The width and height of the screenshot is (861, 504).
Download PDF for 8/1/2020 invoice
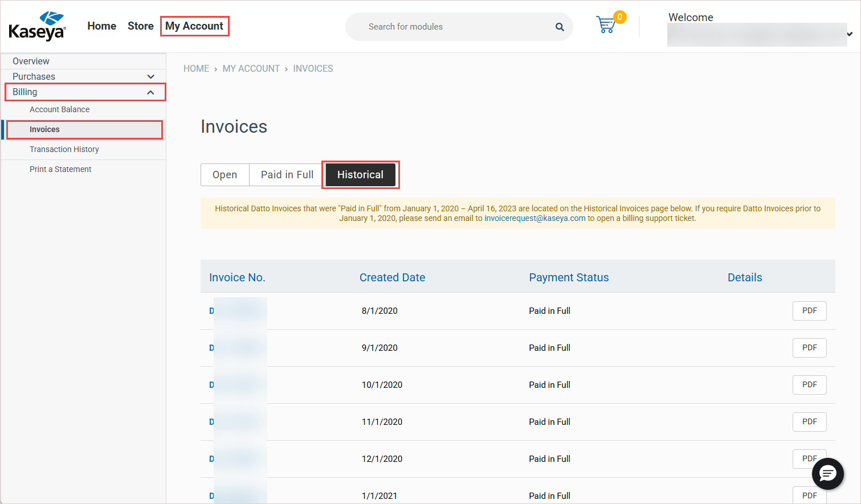(x=809, y=311)
